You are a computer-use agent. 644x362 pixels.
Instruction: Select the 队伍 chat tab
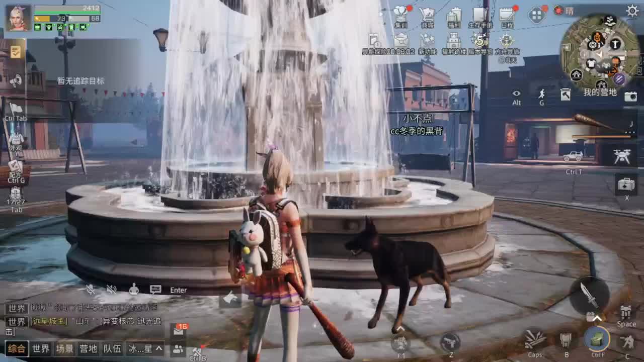coord(112,348)
